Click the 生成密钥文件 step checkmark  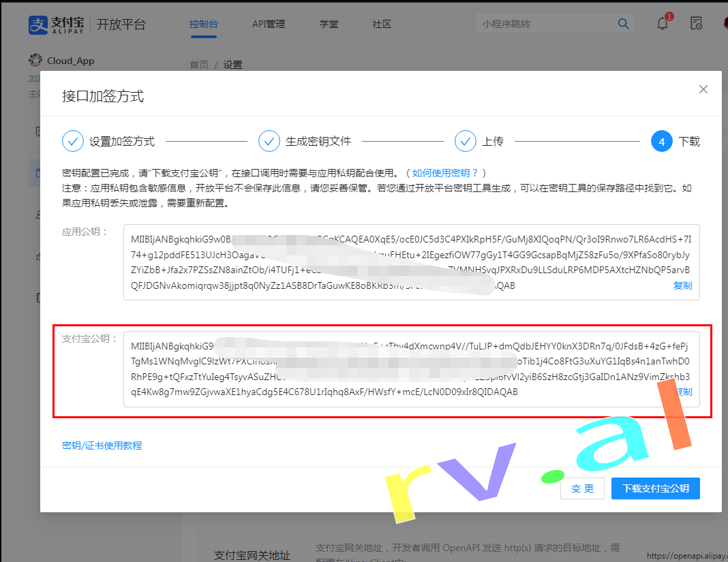(x=269, y=142)
